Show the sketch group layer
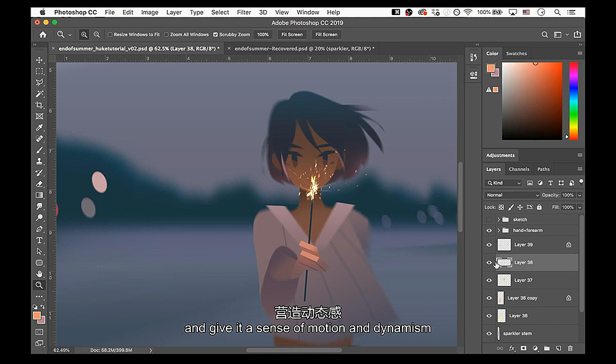Screen dimensions: 616x364 [488, 220]
